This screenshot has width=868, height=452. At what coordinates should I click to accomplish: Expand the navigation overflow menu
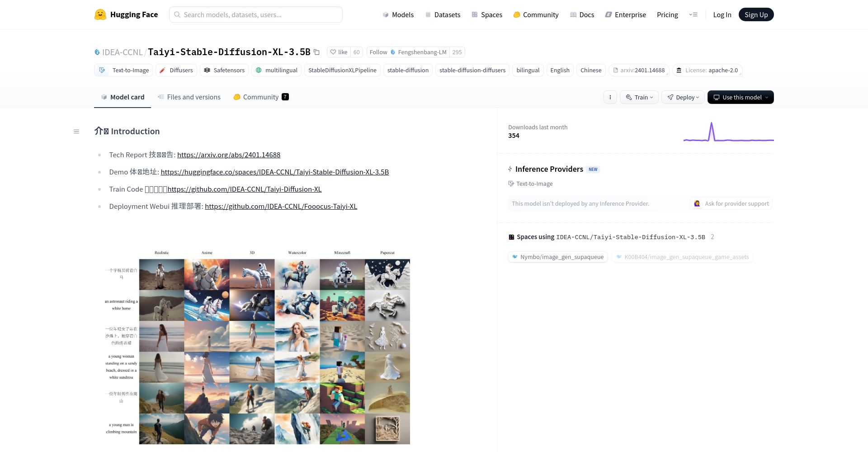click(693, 14)
